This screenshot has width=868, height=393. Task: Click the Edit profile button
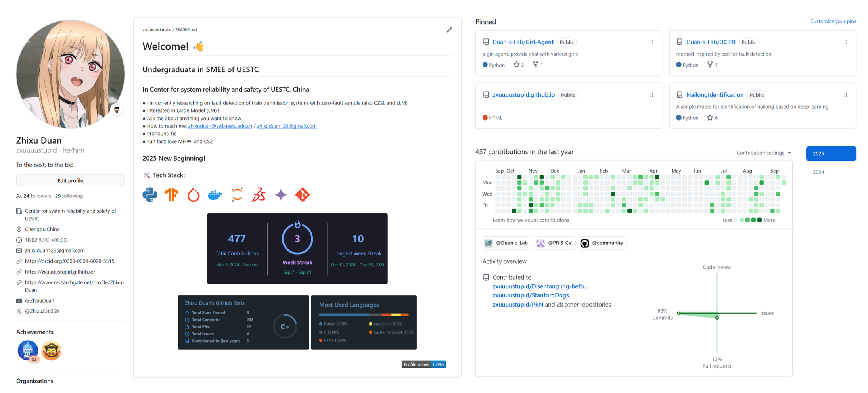[70, 180]
